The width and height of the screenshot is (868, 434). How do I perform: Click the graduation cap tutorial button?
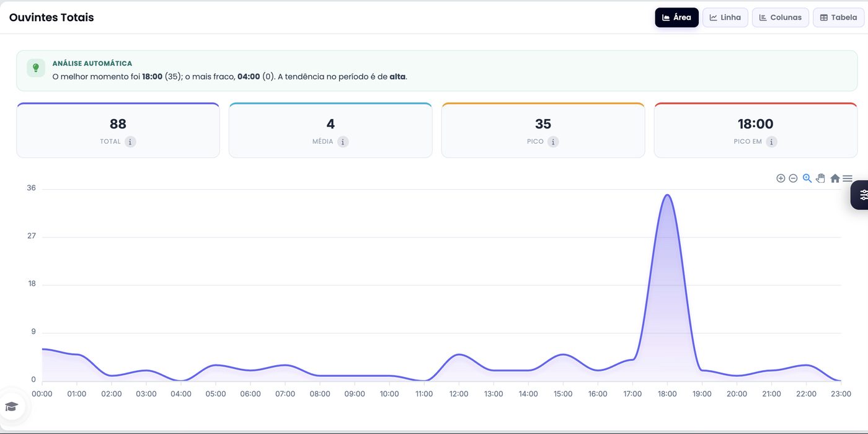12,407
